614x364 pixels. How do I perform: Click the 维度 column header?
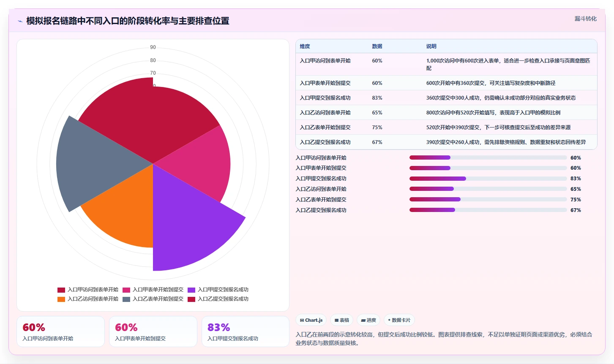[x=305, y=46]
